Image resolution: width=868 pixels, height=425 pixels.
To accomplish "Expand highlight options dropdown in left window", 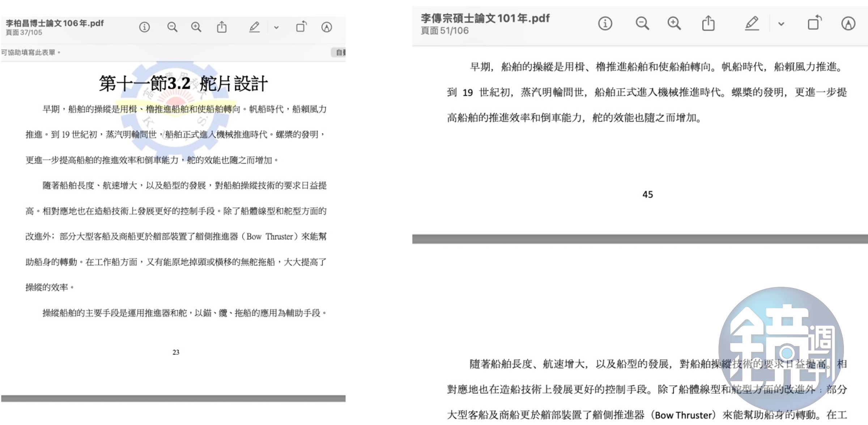I will point(276,27).
